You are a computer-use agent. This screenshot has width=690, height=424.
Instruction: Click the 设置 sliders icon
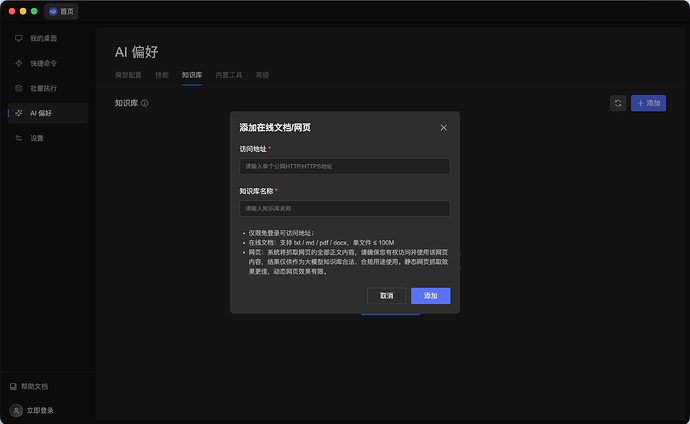[18, 138]
